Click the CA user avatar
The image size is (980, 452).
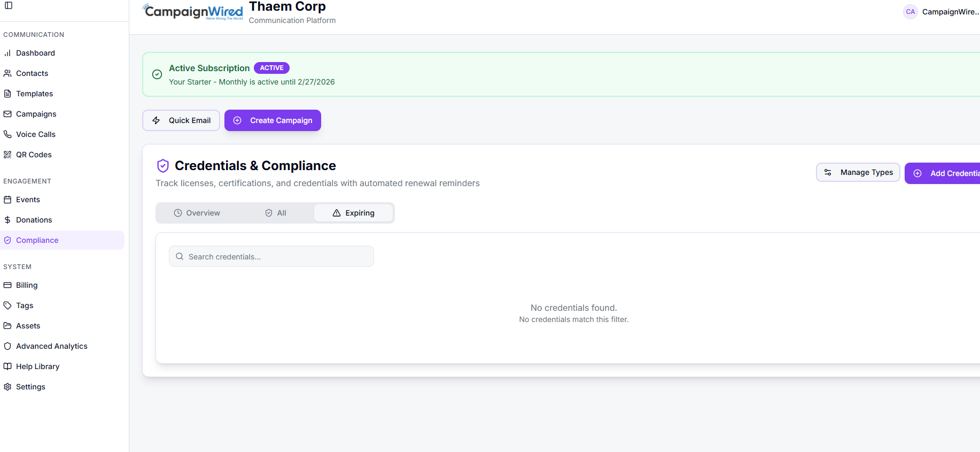911,12
